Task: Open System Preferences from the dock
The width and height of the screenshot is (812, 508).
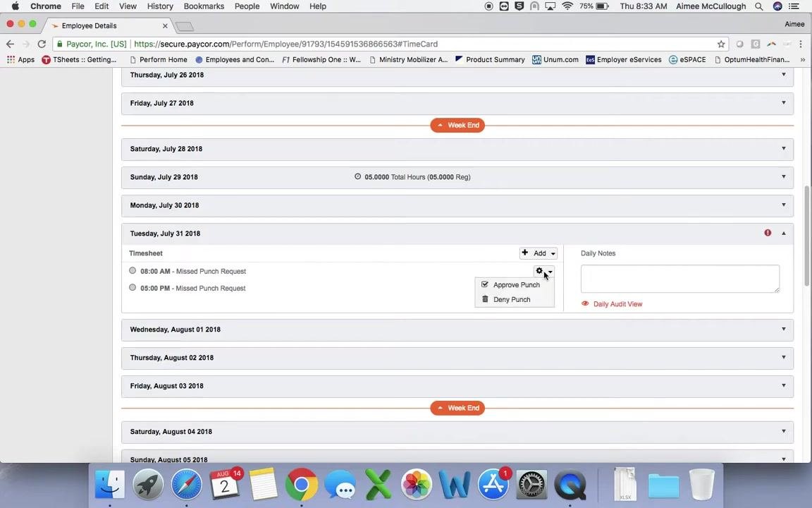Action: pos(531,485)
